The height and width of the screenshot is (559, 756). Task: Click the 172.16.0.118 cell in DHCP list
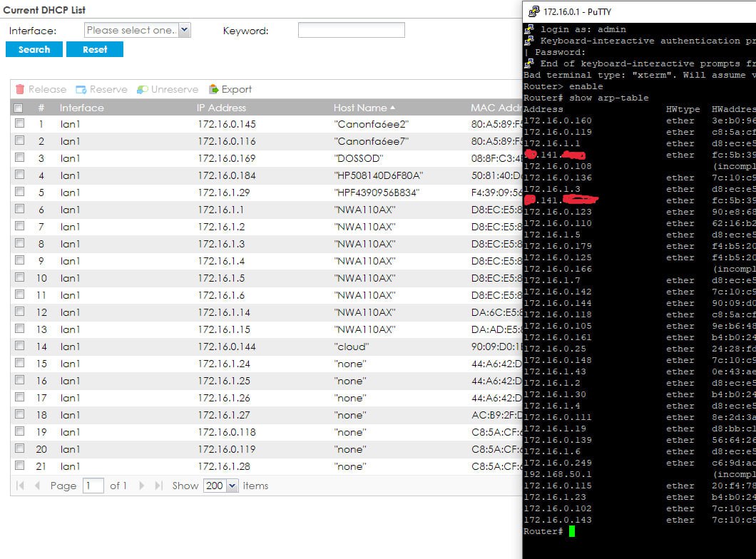click(227, 432)
